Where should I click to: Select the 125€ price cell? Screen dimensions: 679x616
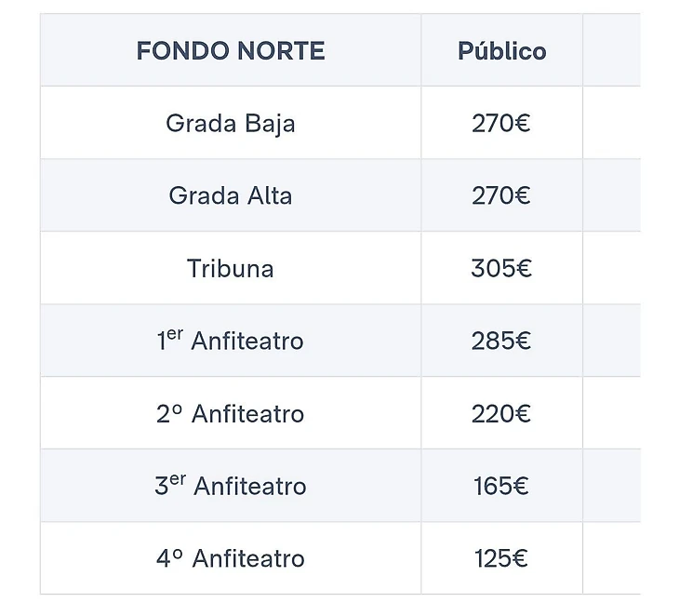click(501, 558)
